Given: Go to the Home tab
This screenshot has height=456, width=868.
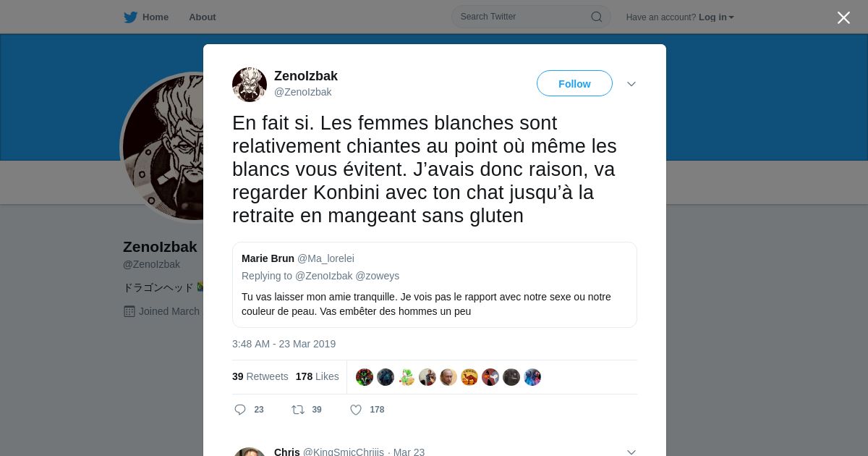Looking at the screenshot, I should (146, 17).
